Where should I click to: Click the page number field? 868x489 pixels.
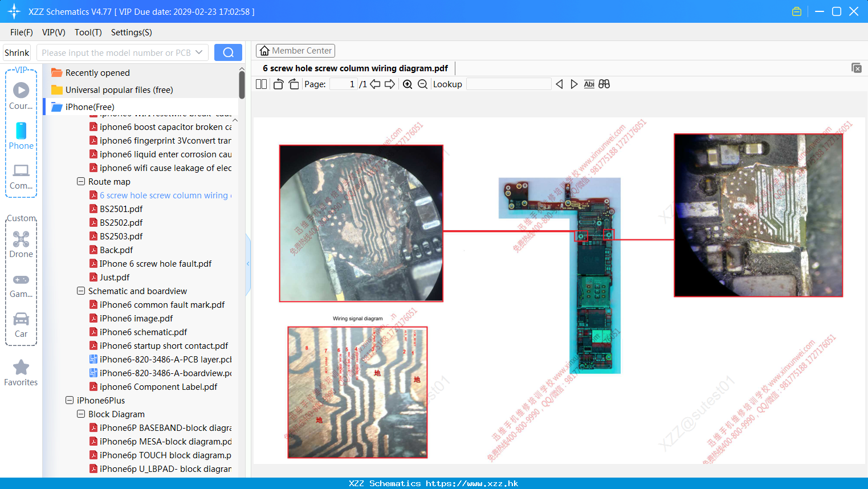pos(344,84)
